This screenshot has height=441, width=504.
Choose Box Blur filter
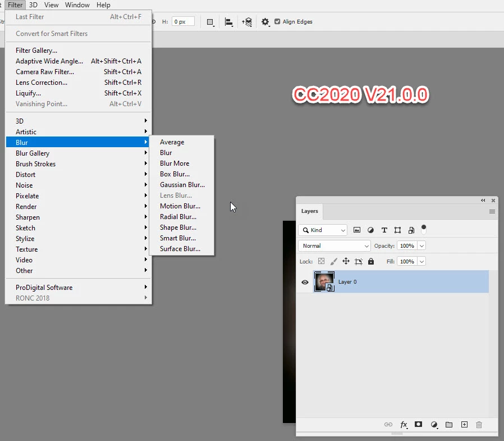(182, 174)
